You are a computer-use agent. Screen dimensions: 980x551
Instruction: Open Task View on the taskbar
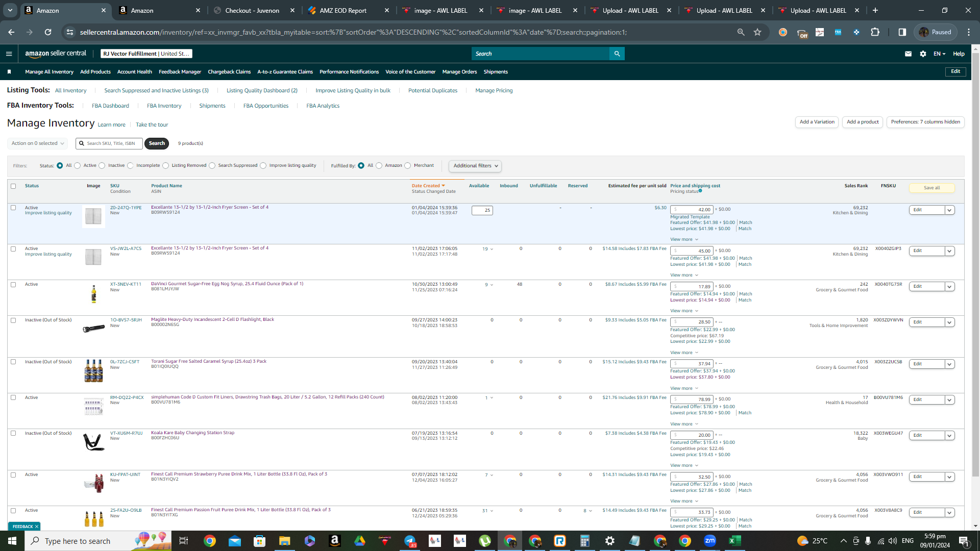click(x=184, y=541)
